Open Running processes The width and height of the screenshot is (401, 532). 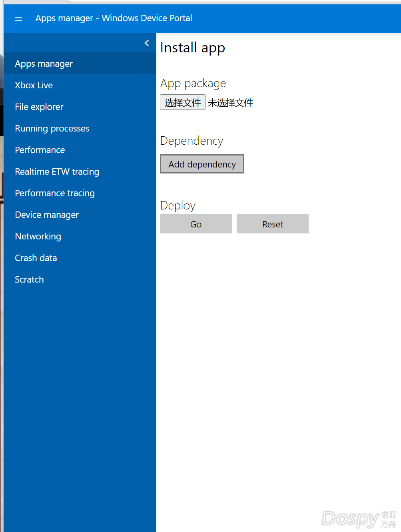coord(52,129)
